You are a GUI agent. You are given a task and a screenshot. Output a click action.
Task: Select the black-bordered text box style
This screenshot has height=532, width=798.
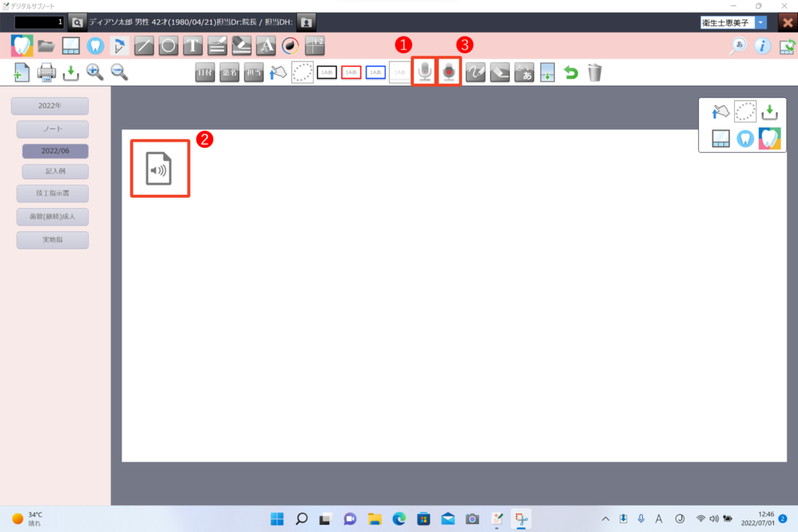click(327, 72)
